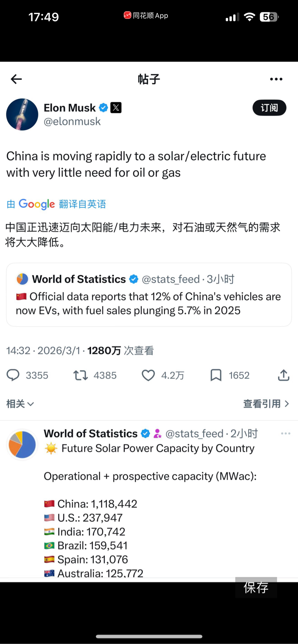Image resolution: width=298 pixels, height=644 pixels.
Task: Tap the back arrow icon
Action: click(16, 79)
